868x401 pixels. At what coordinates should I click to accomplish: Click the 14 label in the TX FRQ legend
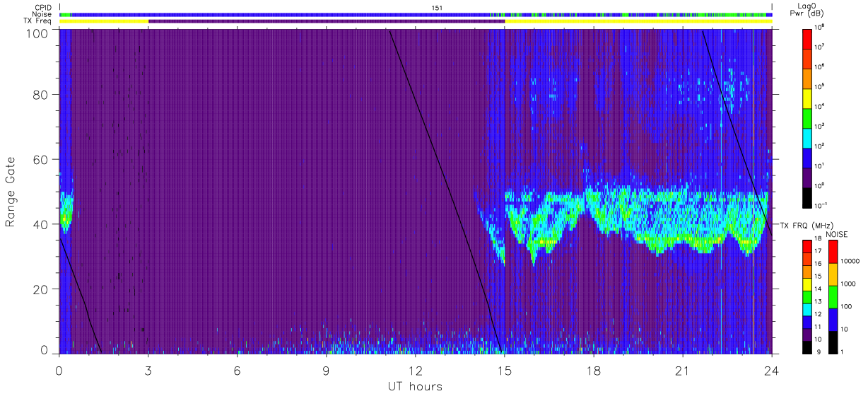(x=818, y=290)
